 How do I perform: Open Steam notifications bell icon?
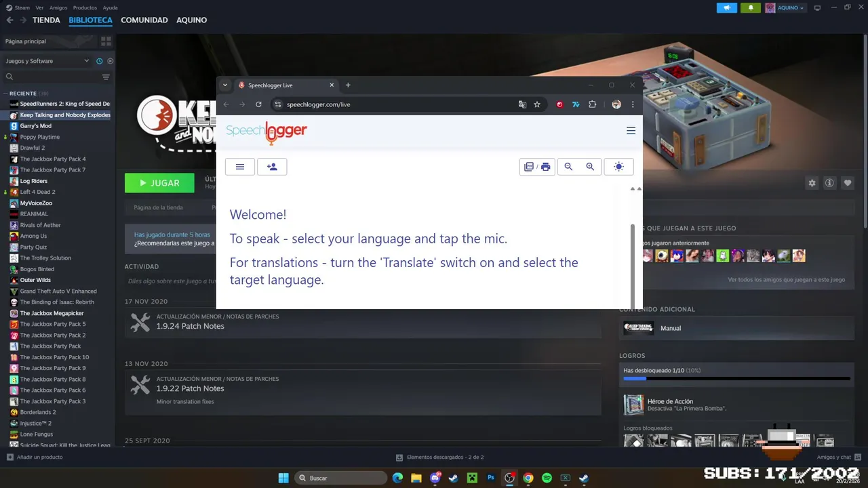click(x=751, y=7)
